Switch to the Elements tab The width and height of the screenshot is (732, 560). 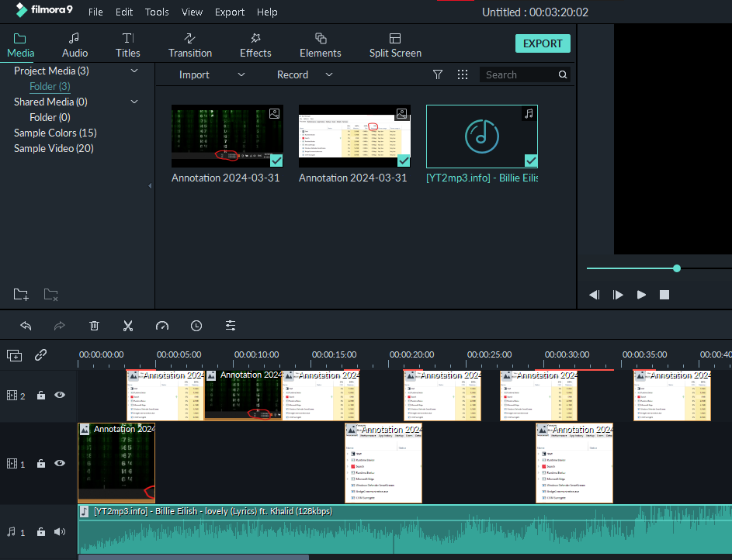pyautogui.click(x=321, y=45)
